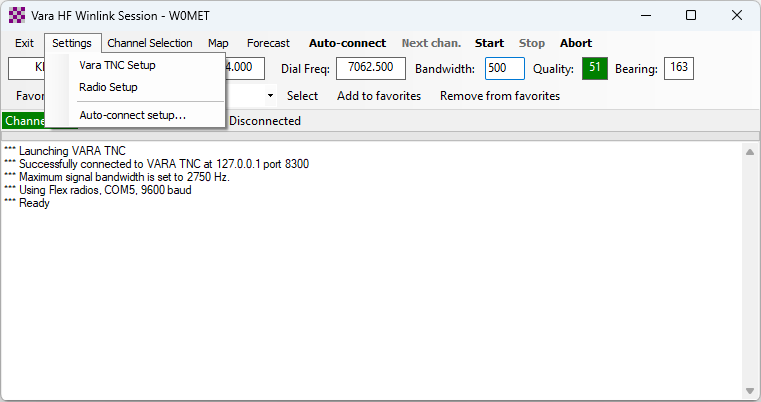Close the open Settings menu

(x=72, y=43)
